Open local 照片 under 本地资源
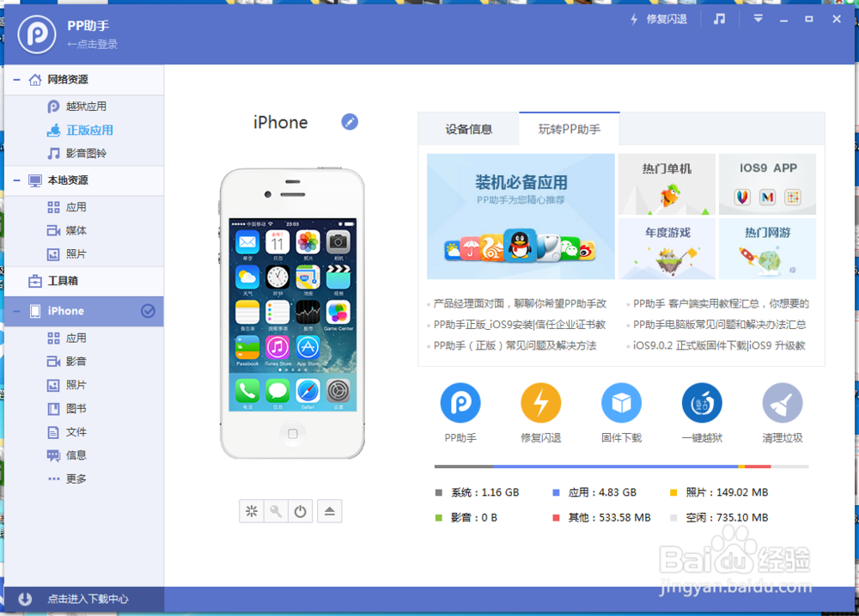Screen dimensions: 859x616 click(67, 254)
